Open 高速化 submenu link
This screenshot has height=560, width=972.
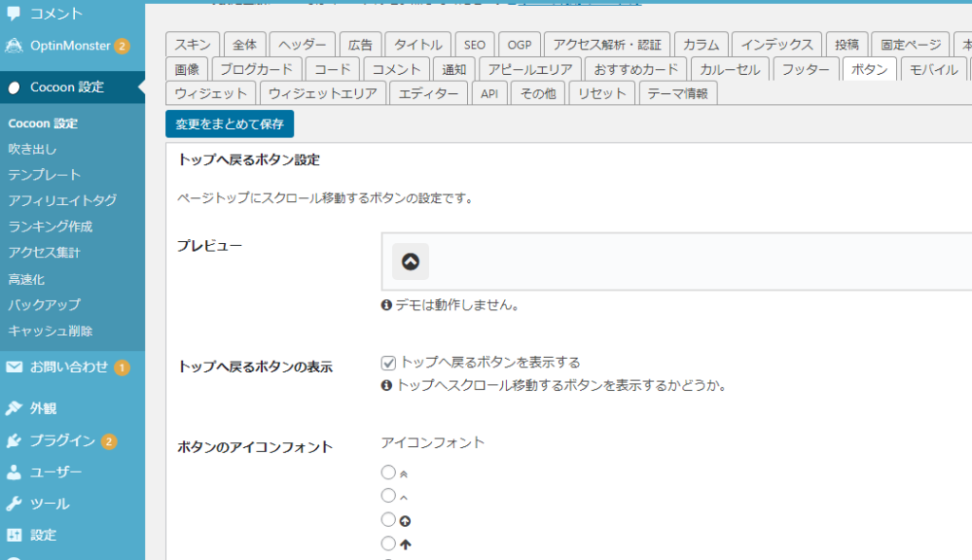[26, 279]
